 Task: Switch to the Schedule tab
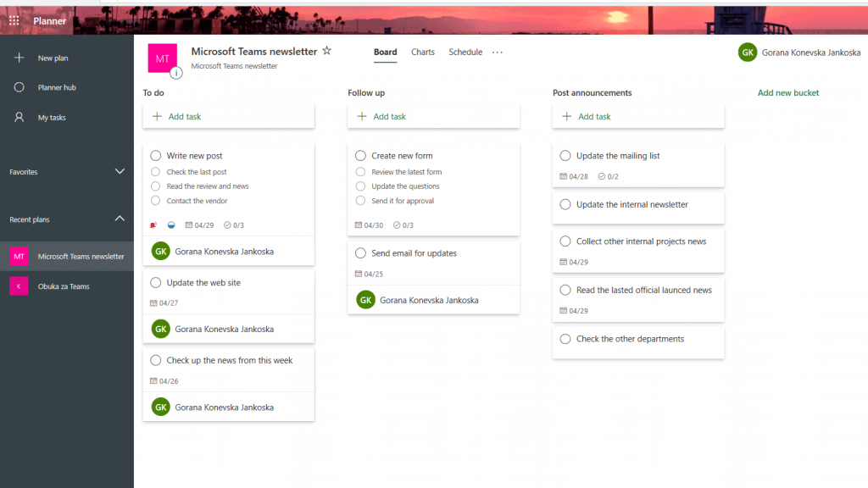point(465,52)
